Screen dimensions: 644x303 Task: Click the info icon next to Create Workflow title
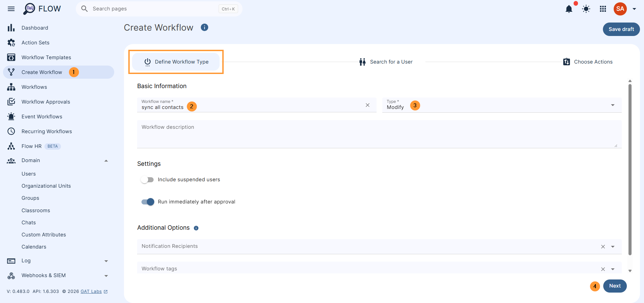pos(204,28)
